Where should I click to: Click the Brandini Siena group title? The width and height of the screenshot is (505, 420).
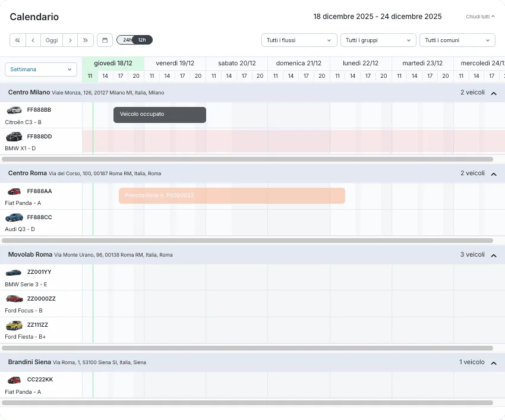(x=30, y=362)
